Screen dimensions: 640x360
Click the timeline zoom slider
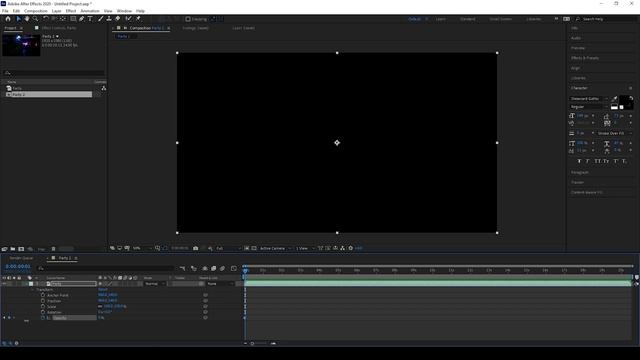[x=259, y=343]
